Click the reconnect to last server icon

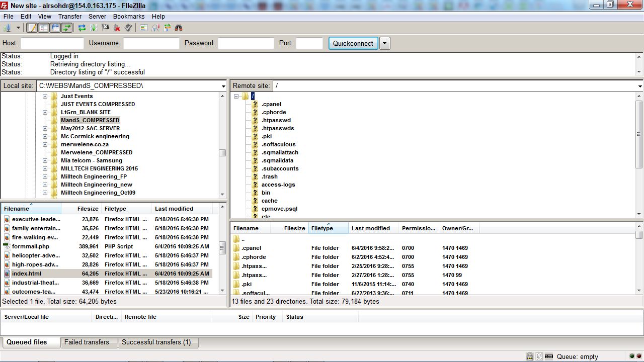pyautogui.click(x=128, y=28)
